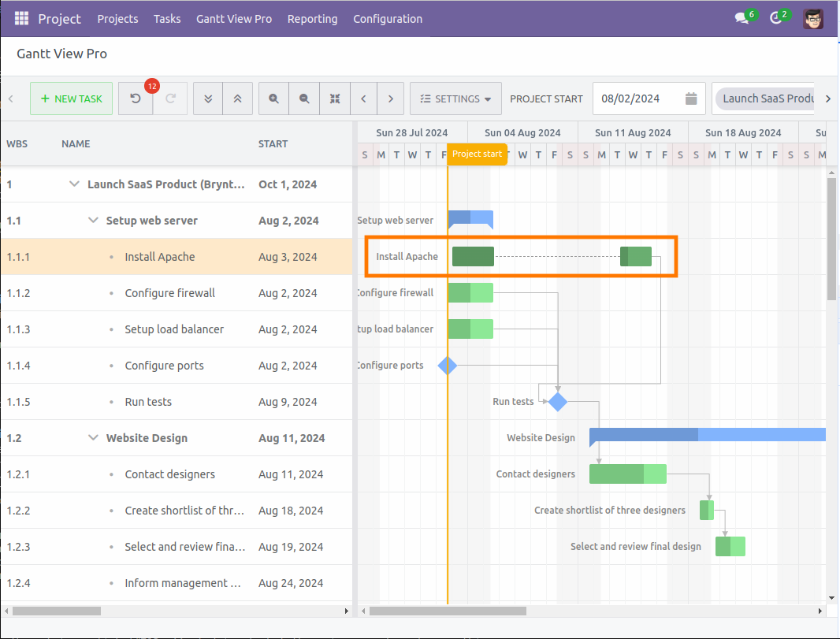Zoom in on the Gantt timeline
This screenshot has width=840, height=639.
[x=273, y=98]
